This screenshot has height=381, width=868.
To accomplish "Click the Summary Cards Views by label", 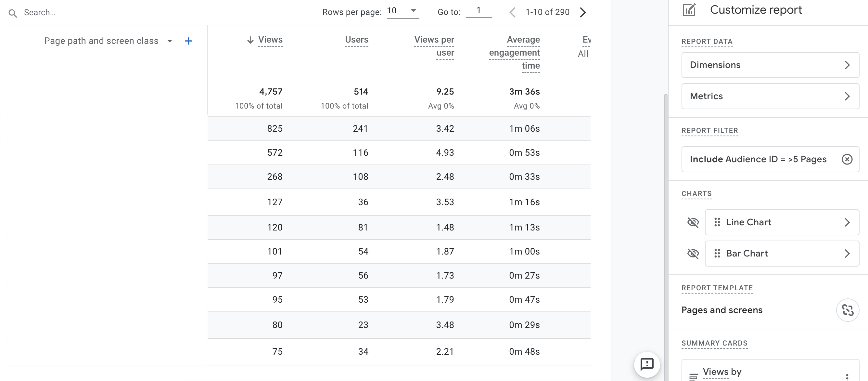I will (721, 372).
